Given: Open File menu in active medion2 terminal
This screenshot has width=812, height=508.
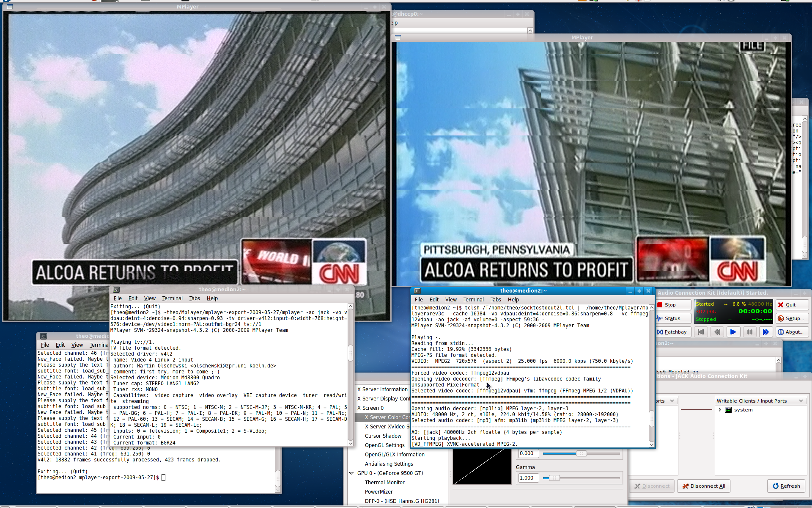Looking at the screenshot, I should pyautogui.click(x=419, y=300).
